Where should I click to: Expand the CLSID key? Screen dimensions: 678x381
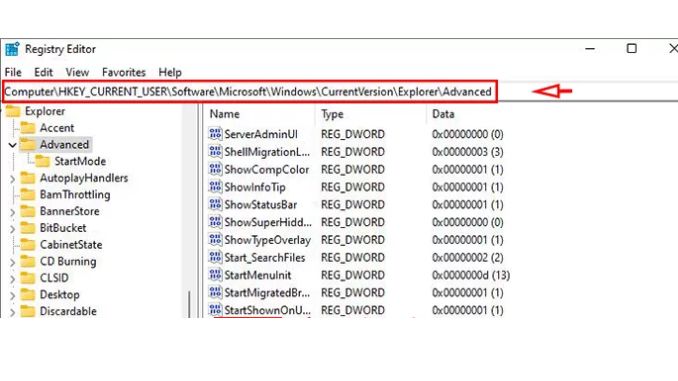[x=12, y=279]
